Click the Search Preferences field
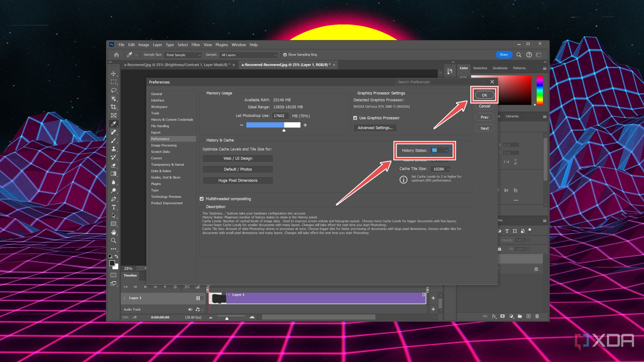The width and height of the screenshot is (644, 362). tap(440, 82)
